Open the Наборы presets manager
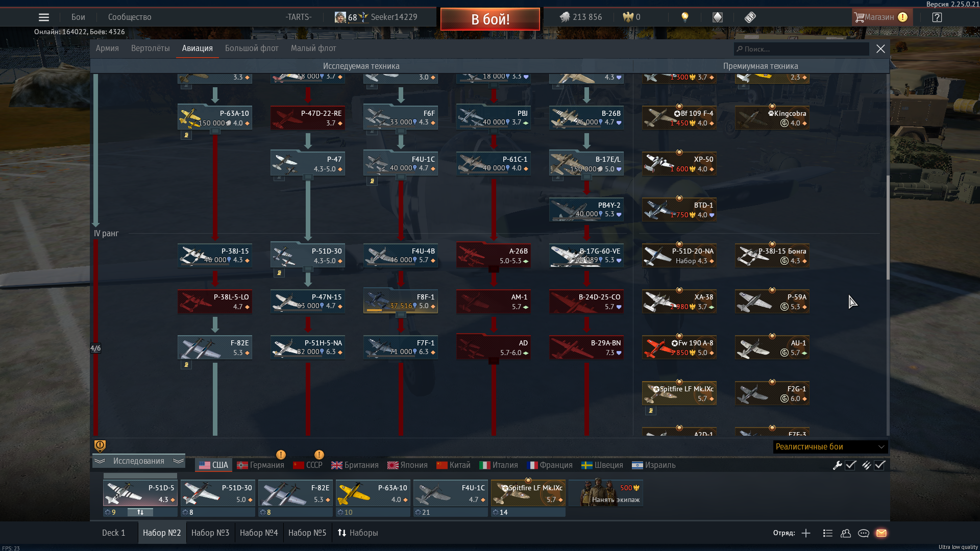This screenshot has height=551, width=980. tap(358, 533)
